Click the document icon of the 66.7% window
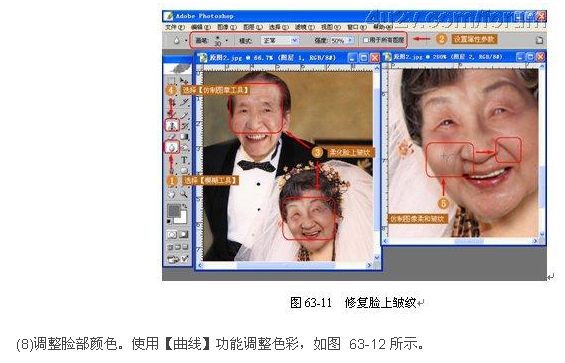565x363 pixels. click(x=203, y=57)
